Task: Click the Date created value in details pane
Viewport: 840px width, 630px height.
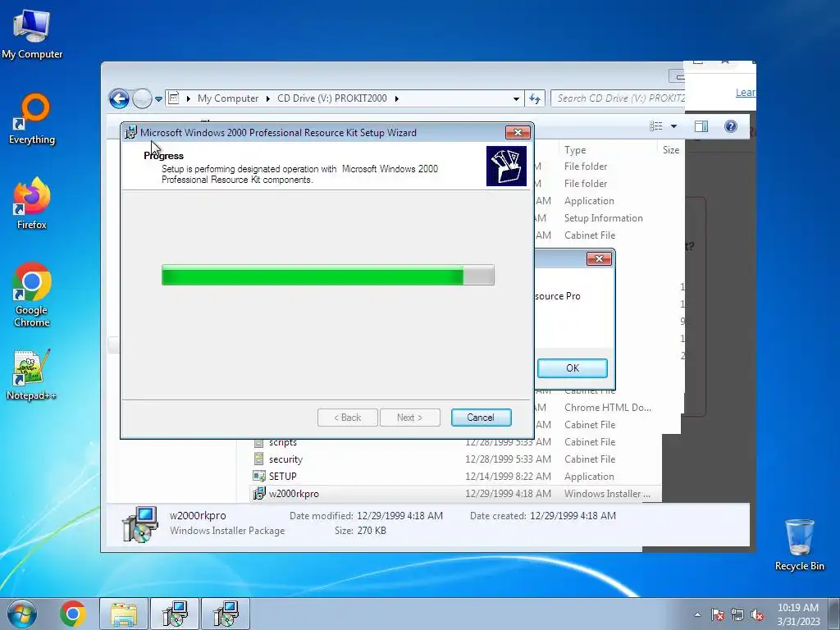Action: tap(573, 516)
